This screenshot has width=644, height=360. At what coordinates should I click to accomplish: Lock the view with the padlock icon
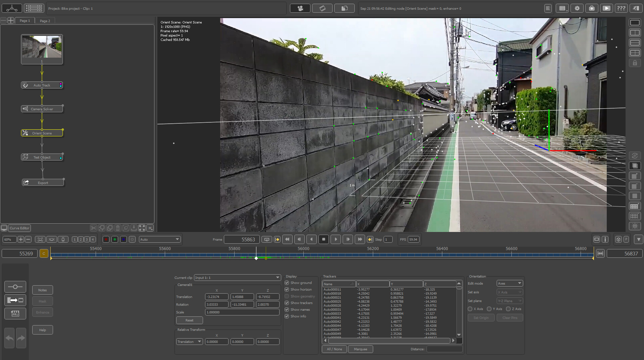[x=635, y=63]
